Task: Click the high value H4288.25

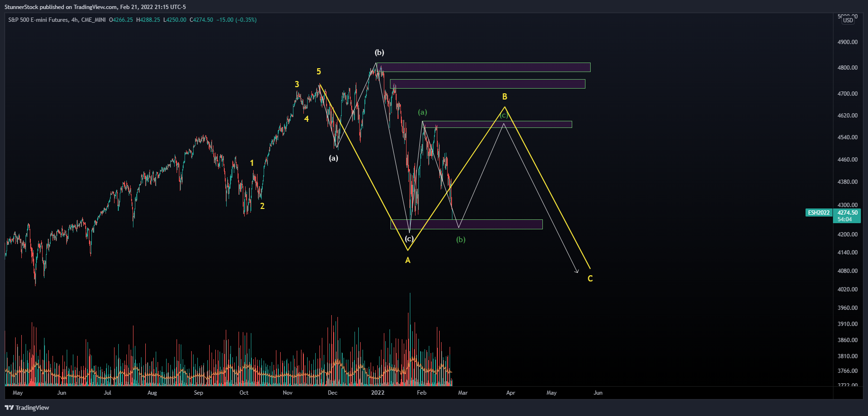Action: click(x=148, y=20)
